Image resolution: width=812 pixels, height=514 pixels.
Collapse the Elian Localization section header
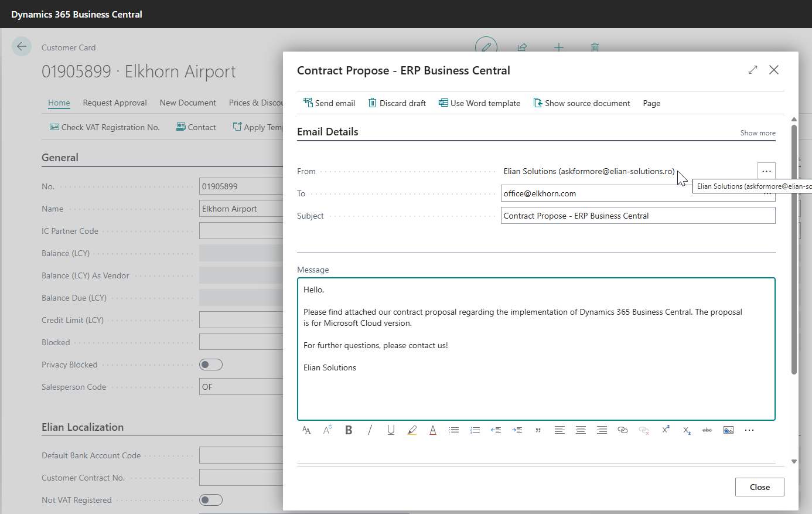coord(83,427)
